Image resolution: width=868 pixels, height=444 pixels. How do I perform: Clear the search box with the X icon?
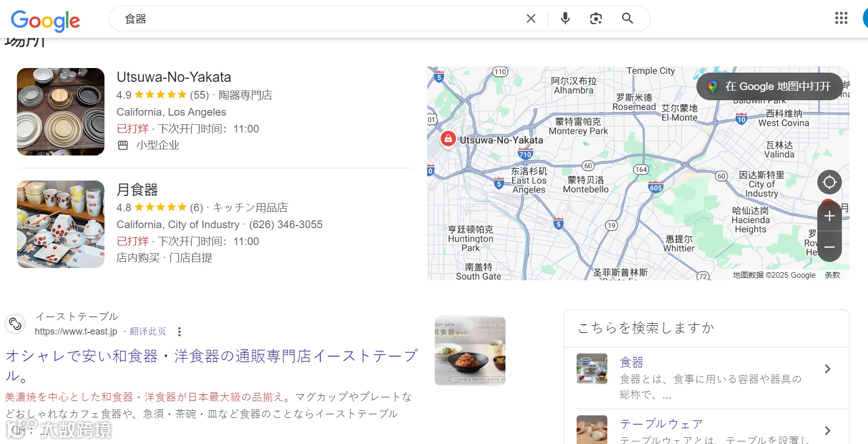tap(531, 19)
